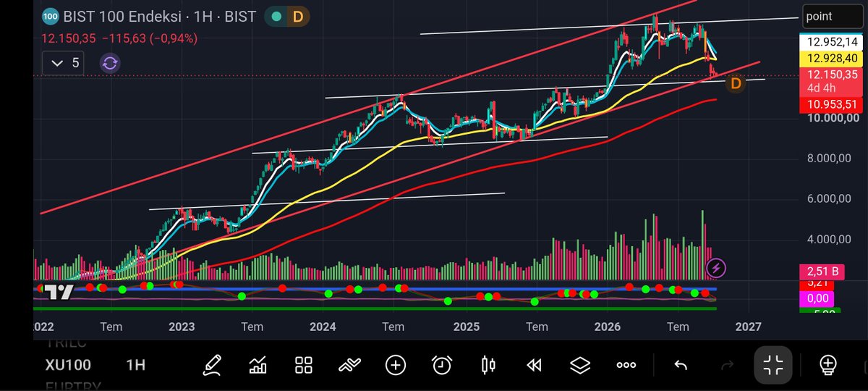Click the 2027 time axis label
The width and height of the screenshot is (868, 391).
(748, 327)
